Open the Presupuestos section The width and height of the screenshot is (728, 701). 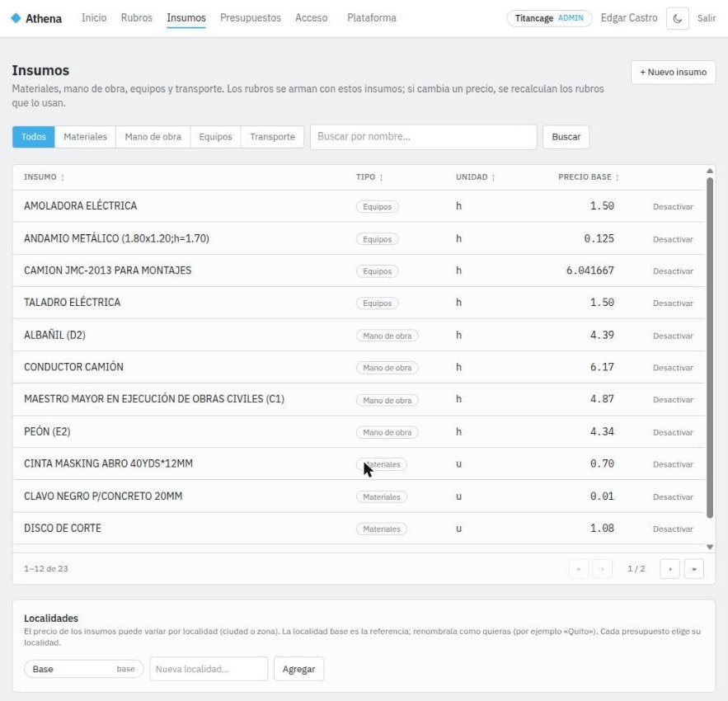(251, 17)
